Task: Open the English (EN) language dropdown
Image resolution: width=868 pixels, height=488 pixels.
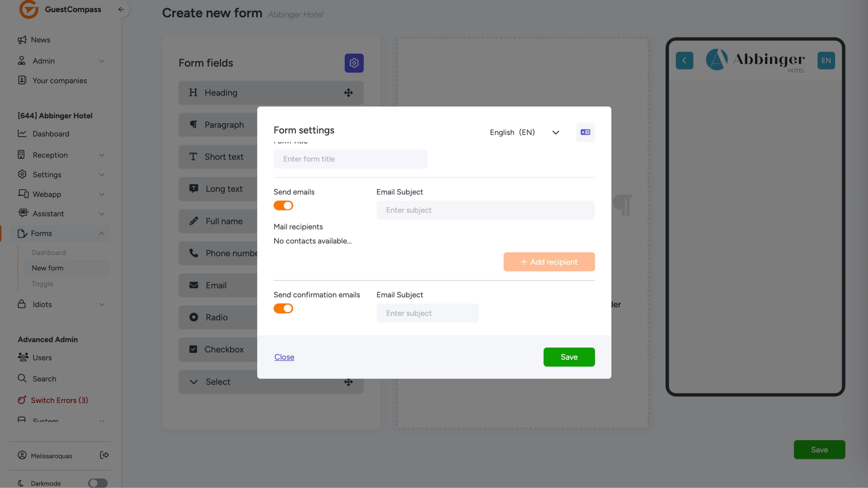Action: point(524,132)
